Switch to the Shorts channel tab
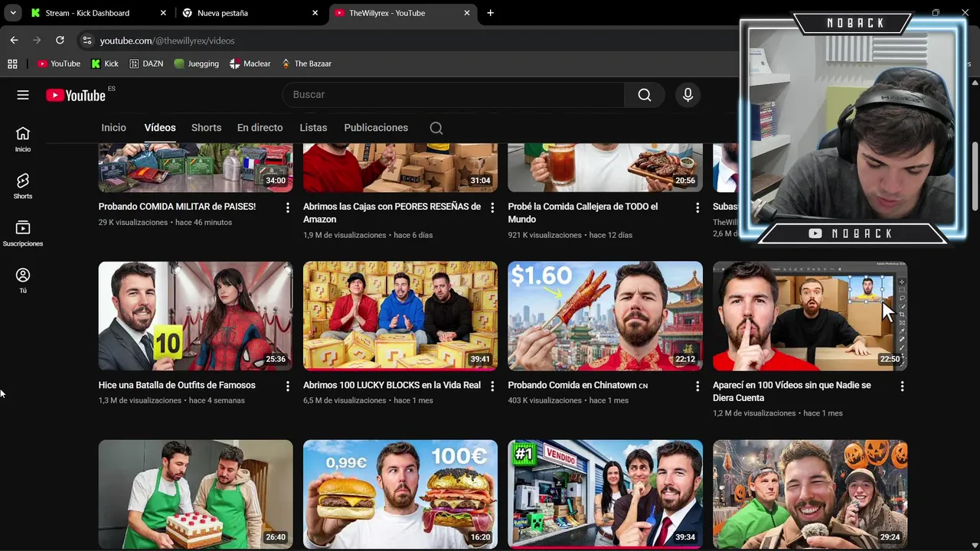The height and width of the screenshot is (551, 980). point(206,128)
